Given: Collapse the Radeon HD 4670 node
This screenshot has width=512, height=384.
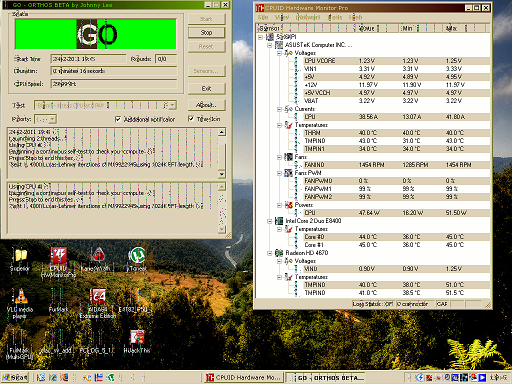Looking at the screenshot, I should [x=270, y=253].
